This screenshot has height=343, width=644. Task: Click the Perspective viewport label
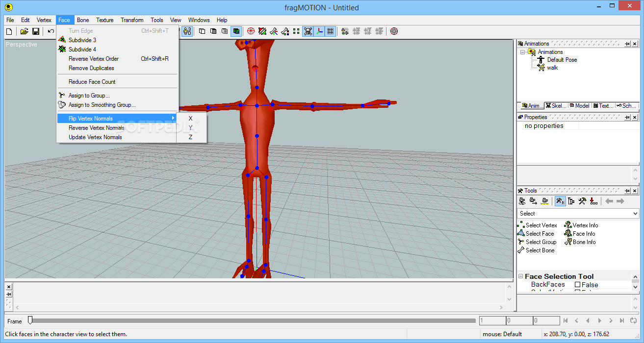click(22, 45)
